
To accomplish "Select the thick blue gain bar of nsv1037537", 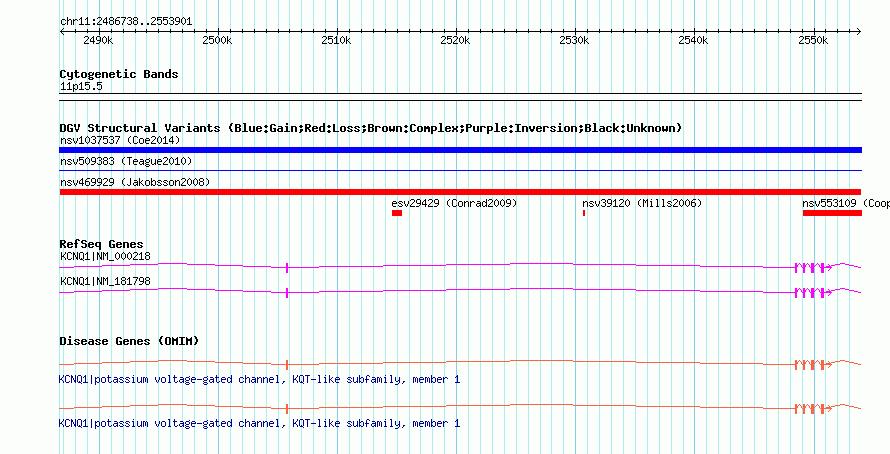I will (x=460, y=150).
